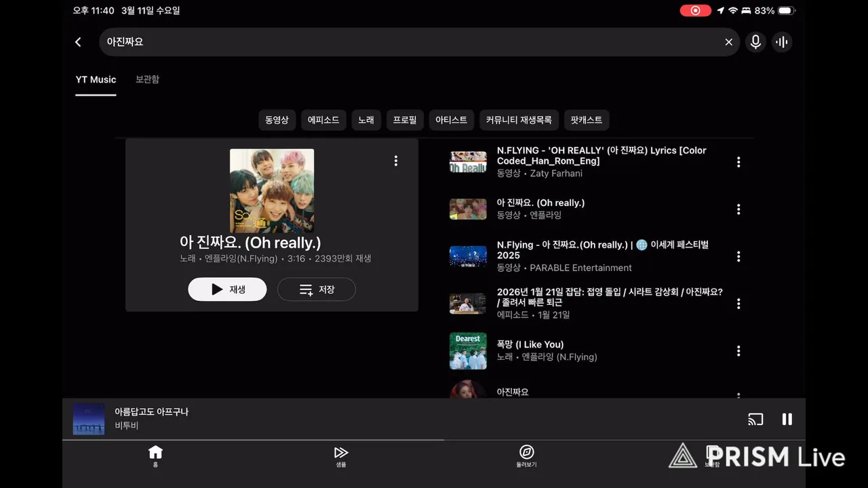
Task: Select N.Flying 이세계 페스티벌 2025 result title
Action: (x=603, y=250)
